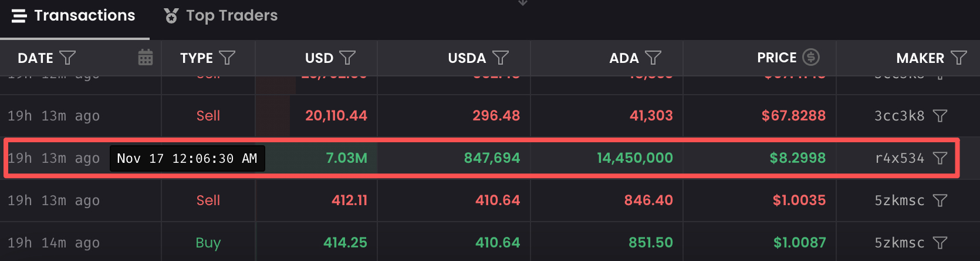The width and height of the screenshot is (980, 261).
Task: Switch to the Transactions tab
Action: tap(74, 16)
